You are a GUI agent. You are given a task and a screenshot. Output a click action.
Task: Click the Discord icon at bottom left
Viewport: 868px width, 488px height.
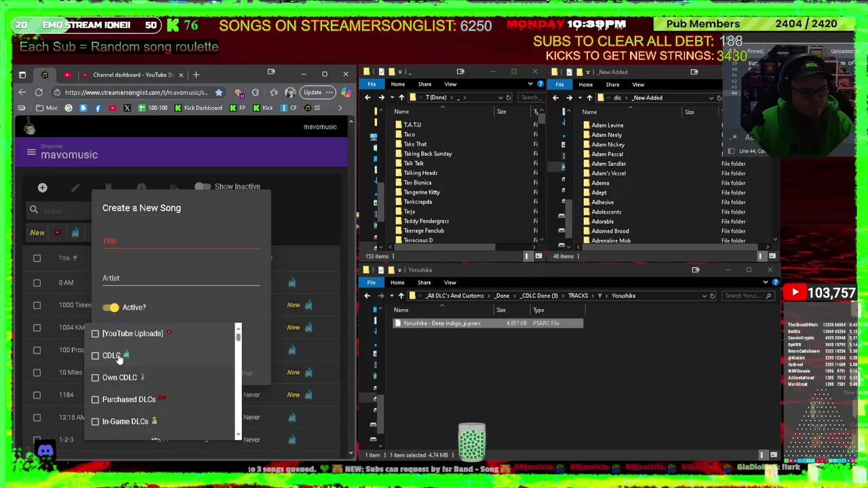click(45, 451)
